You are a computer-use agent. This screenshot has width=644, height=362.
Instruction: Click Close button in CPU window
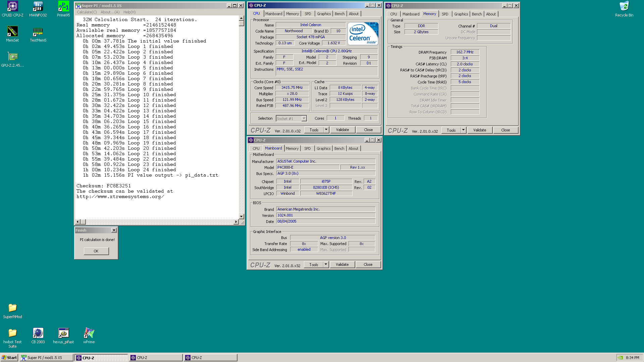[368, 130]
